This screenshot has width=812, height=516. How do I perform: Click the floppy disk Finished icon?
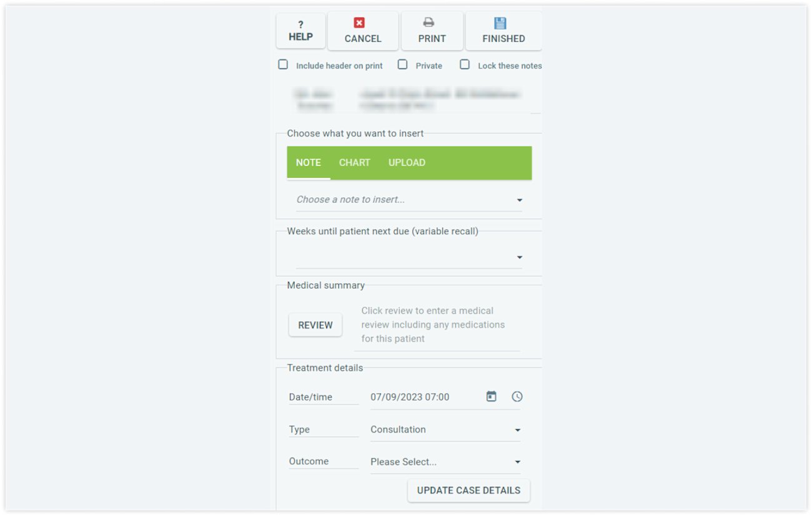pyautogui.click(x=500, y=23)
